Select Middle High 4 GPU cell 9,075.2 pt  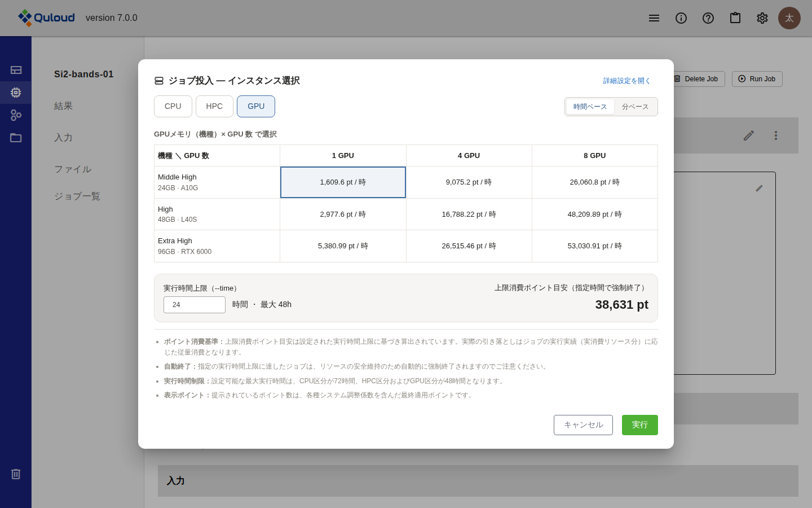(469, 182)
